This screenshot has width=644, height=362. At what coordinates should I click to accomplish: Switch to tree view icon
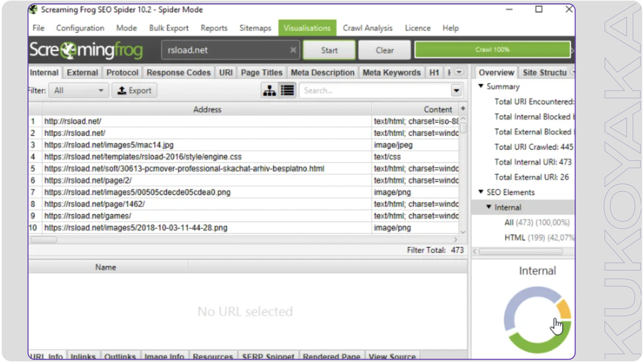pyautogui.click(x=269, y=91)
